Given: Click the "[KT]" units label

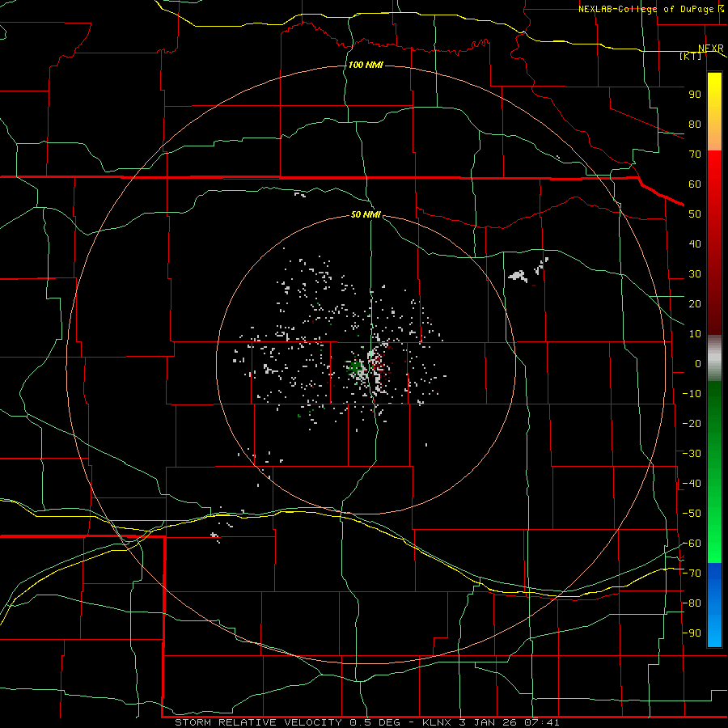Looking at the screenshot, I should click(x=691, y=56).
